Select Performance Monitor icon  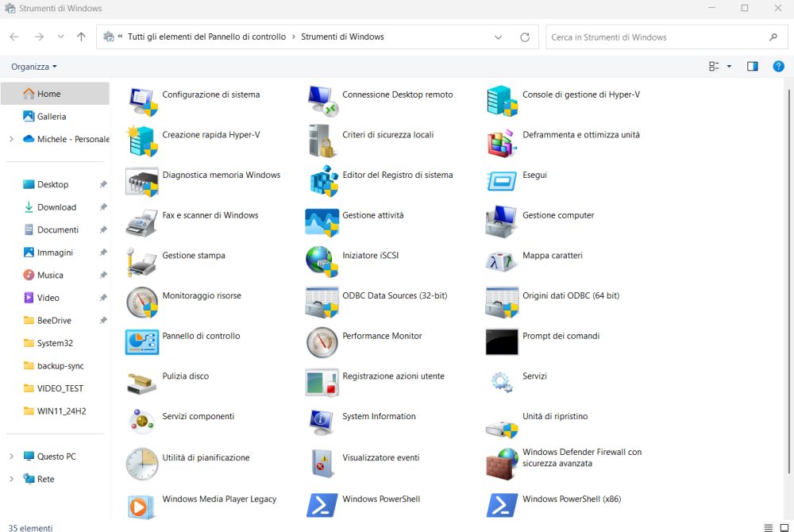tap(322, 342)
